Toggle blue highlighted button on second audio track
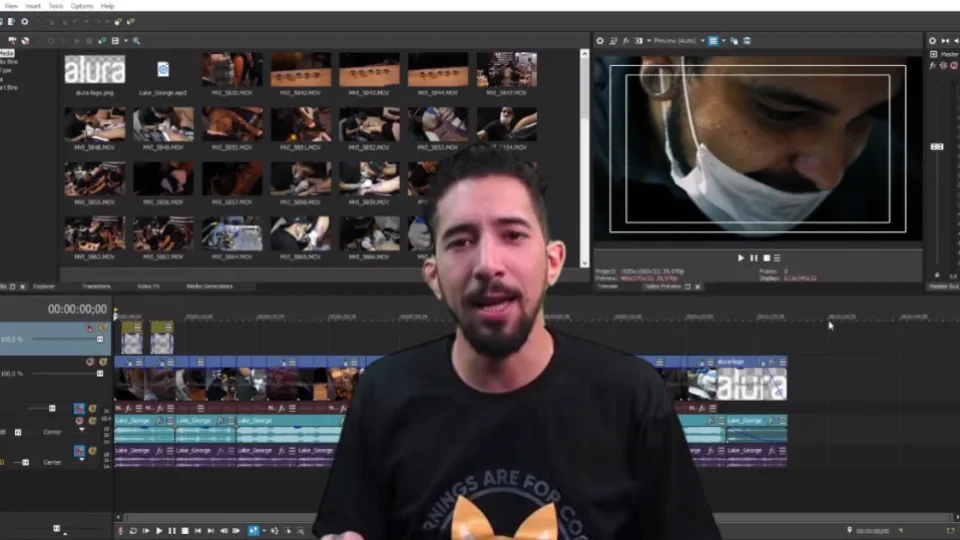Viewport: 960px width, 540px height. tap(79, 451)
